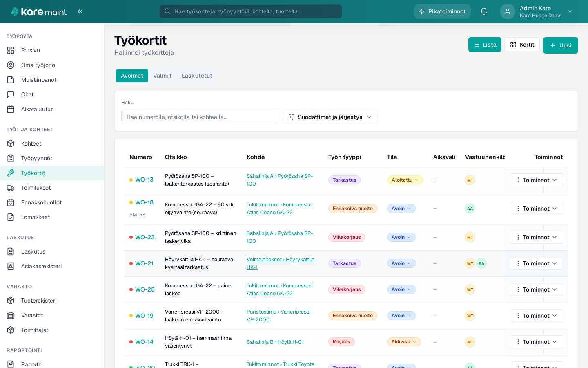Select the Avoimet tab
Viewport: 588px width, 368px height.
(132, 76)
